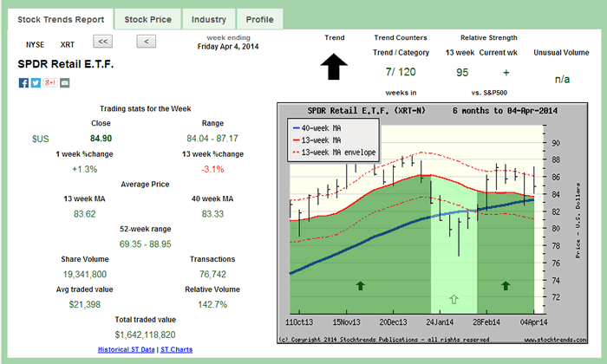Click the relative strength value 95
607x364 pixels.
pyautogui.click(x=462, y=72)
